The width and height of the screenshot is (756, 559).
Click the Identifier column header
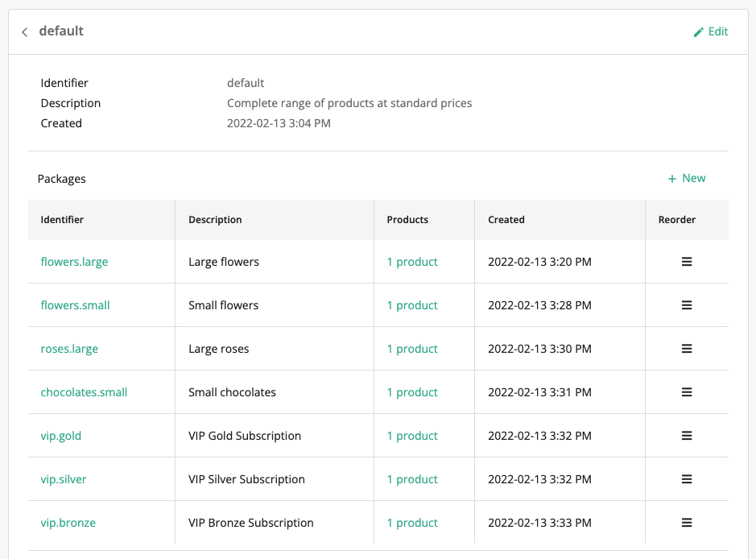pyautogui.click(x=62, y=220)
